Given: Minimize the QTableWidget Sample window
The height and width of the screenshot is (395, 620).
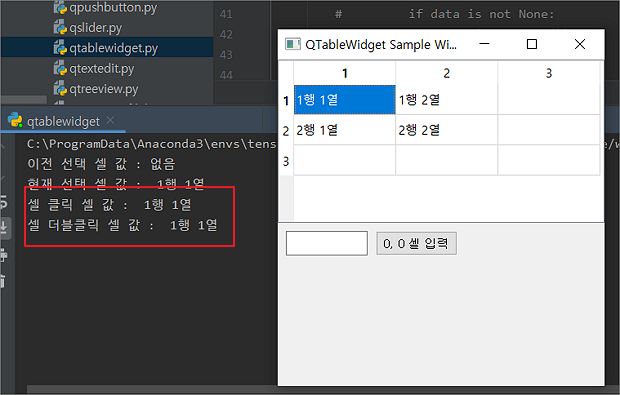Looking at the screenshot, I should [x=484, y=44].
